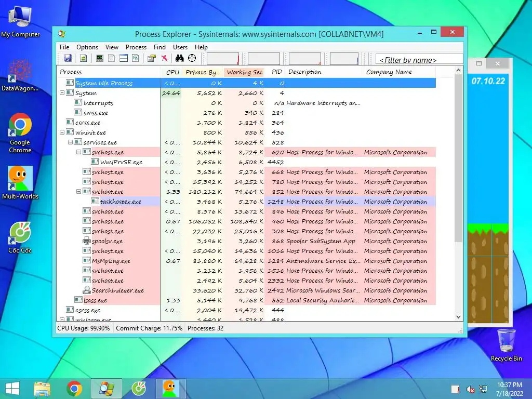This screenshot has width=532, height=399.
Task: Sort by the Private Bytes column header
Action: [x=203, y=72]
